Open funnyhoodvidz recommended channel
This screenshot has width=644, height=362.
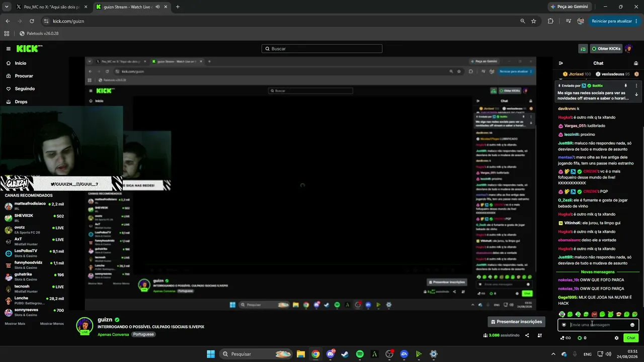(34, 265)
